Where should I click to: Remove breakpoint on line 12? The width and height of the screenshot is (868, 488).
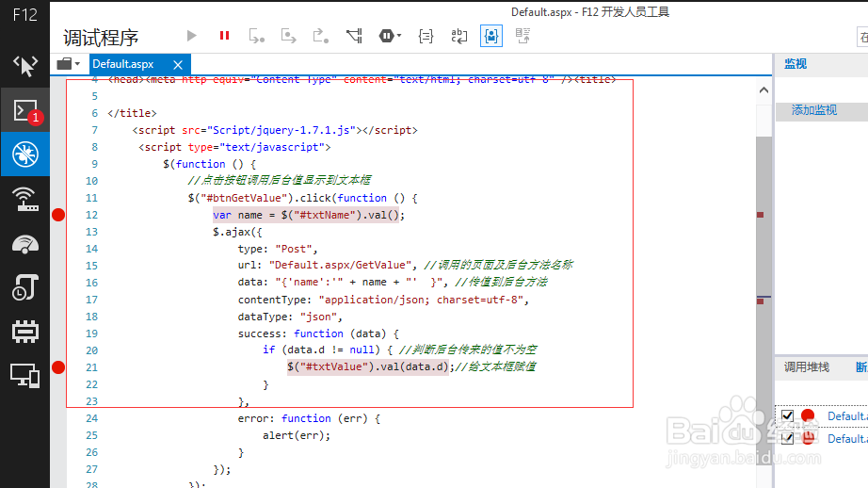58,215
